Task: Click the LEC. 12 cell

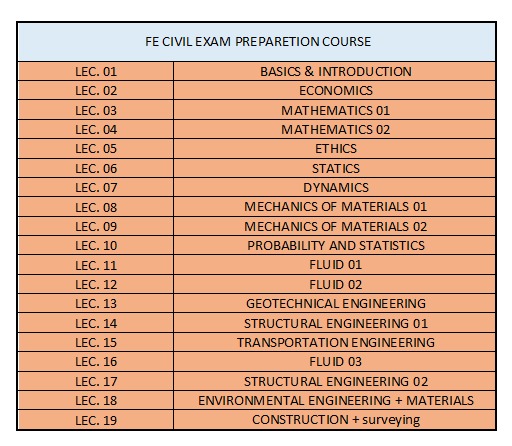Action: 96,284
